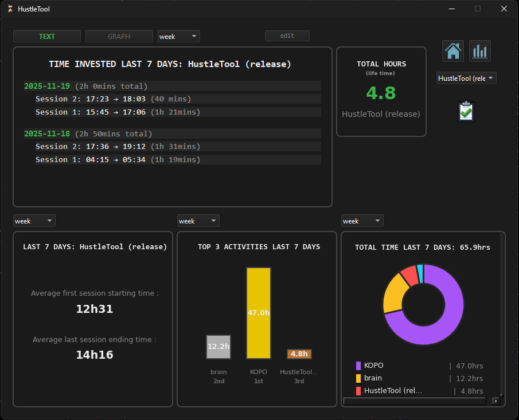
Task: Open the bar chart statistics icon
Action: (x=479, y=51)
